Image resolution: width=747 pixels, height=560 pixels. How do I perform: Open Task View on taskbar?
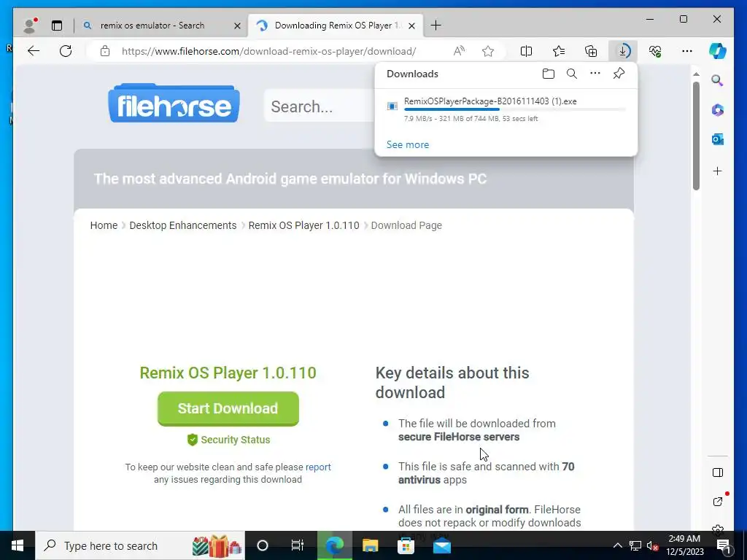[x=298, y=545]
